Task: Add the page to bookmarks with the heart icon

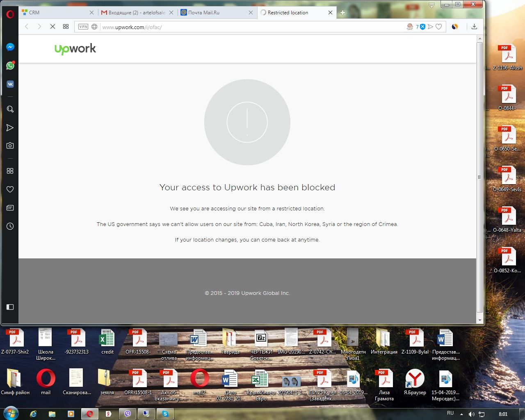Action: 439,27
